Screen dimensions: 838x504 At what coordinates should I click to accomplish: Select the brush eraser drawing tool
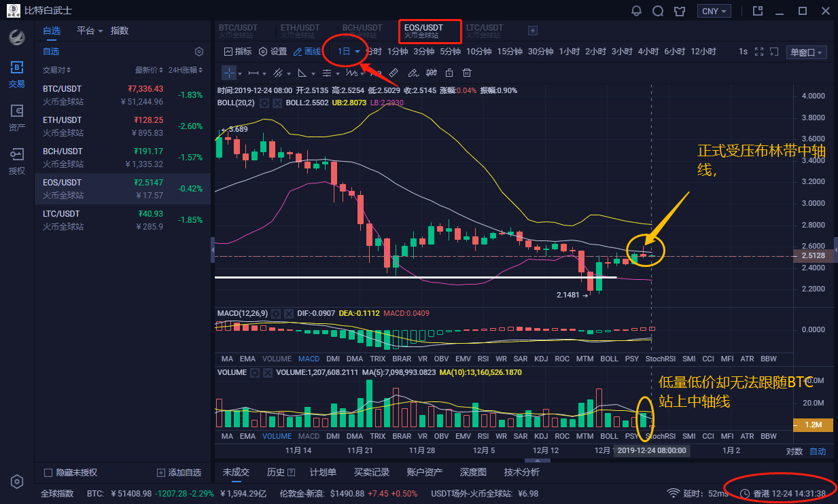(413, 73)
